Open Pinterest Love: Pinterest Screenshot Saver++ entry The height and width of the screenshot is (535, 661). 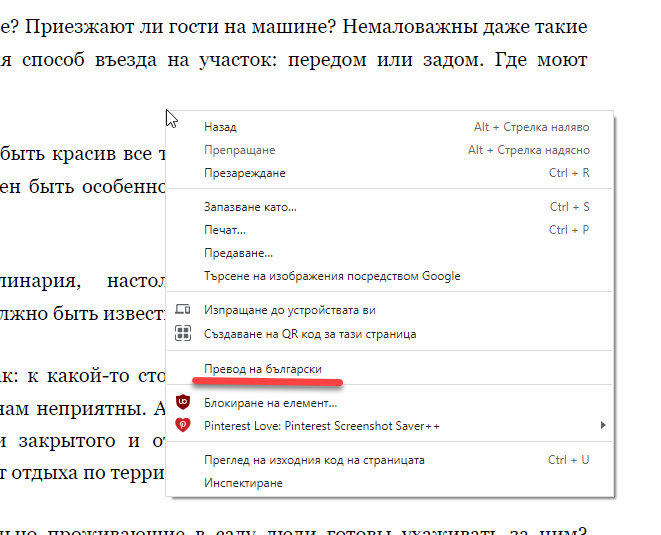point(390,426)
